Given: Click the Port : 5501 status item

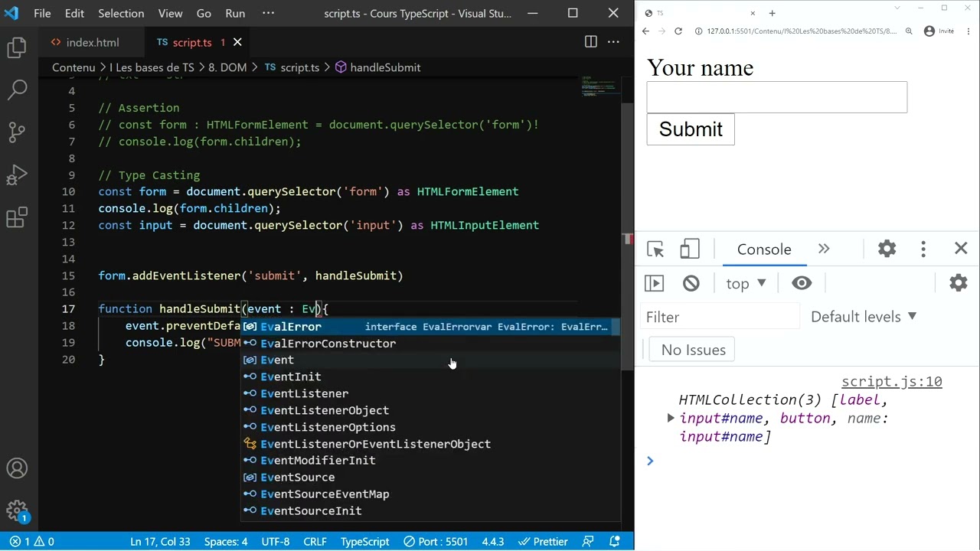Looking at the screenshot, I should (436, 541).
